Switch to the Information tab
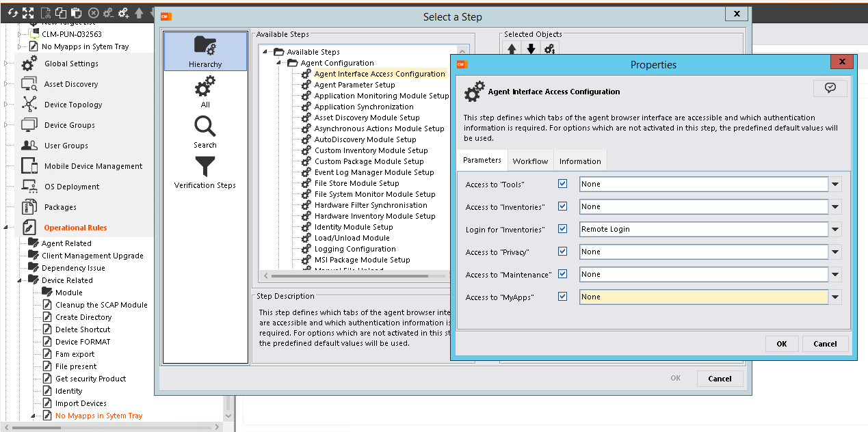Screen dimensions: 868x432 coord(580,161)
